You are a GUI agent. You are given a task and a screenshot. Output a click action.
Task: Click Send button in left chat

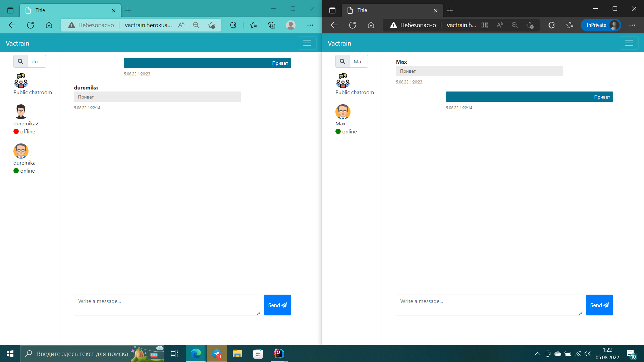pos(277,305)
